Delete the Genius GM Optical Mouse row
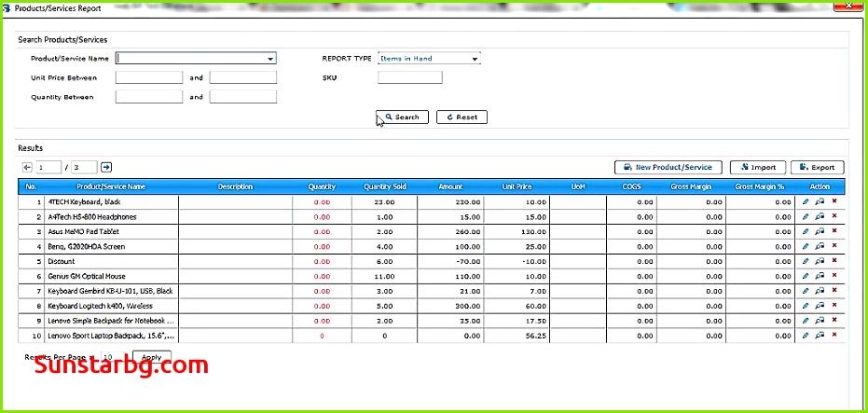The height and width of the screenshot is (413, 868). coord(834,276)
